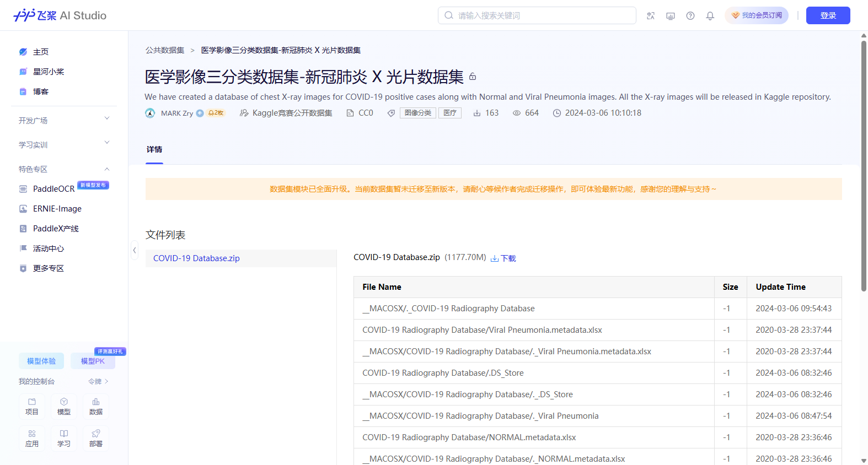Click the Kaggle竞赛公开数据集 source label

[x=292, y=113]
